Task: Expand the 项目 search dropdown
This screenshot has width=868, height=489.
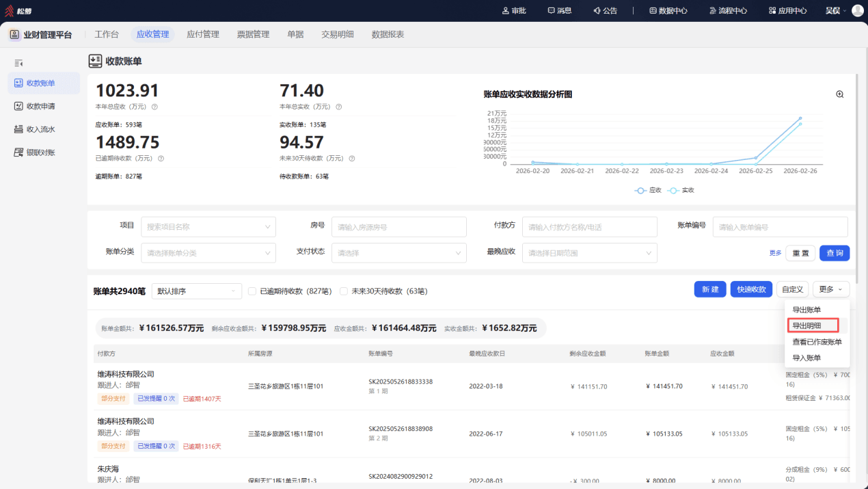Action: click(x=208, y=227)
